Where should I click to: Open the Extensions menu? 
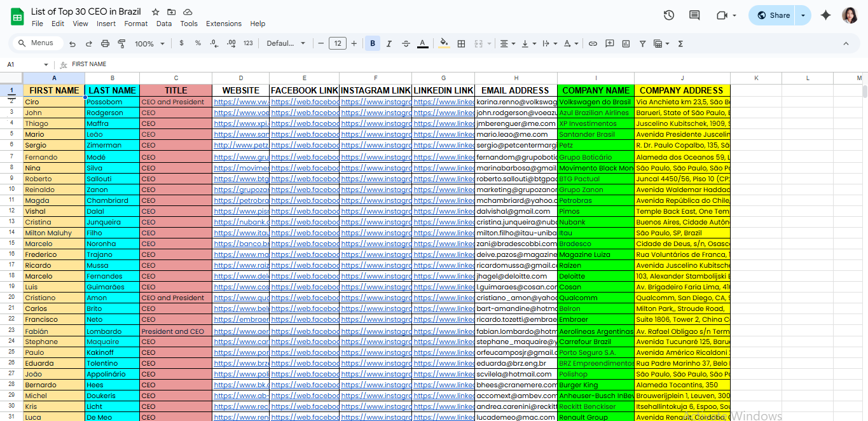pyautogui.click(x=223, y=24)
